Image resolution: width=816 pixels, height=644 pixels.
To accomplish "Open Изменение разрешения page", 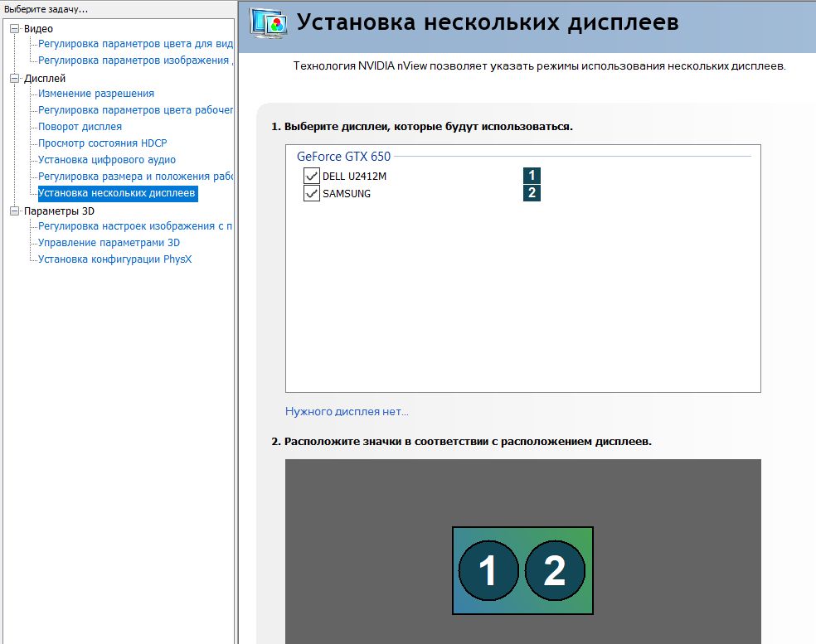I will click(96, 94).
